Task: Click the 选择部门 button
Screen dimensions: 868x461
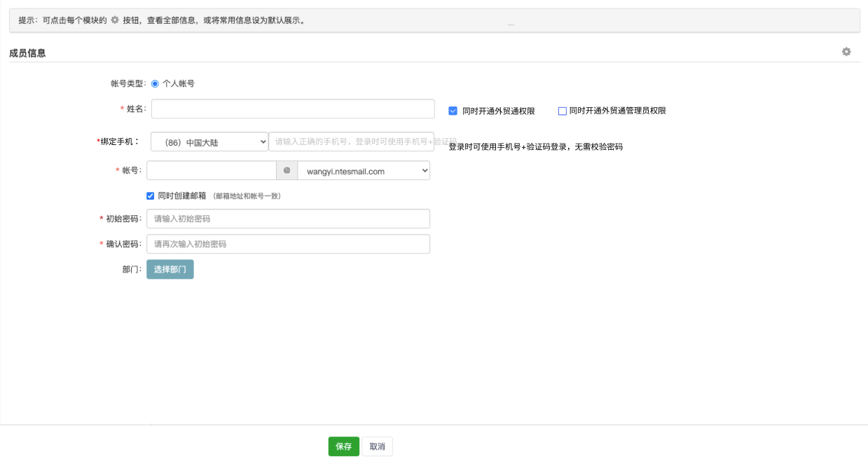Action: [170, 270]
